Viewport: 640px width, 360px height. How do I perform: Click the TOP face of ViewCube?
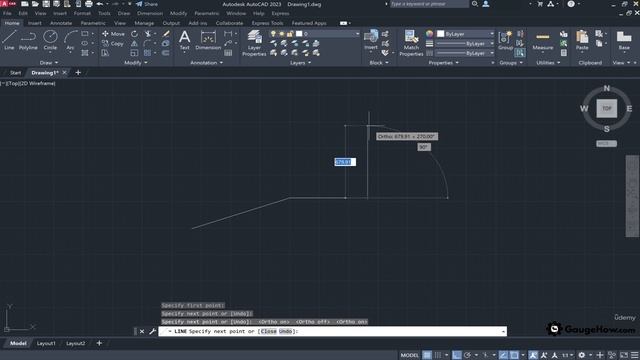607,109
